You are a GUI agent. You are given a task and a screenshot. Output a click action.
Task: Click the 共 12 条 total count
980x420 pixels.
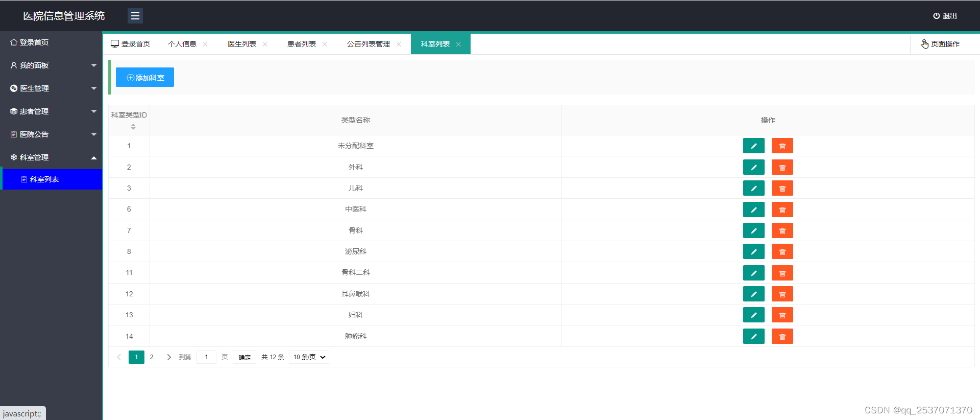[x=273, y=357]
